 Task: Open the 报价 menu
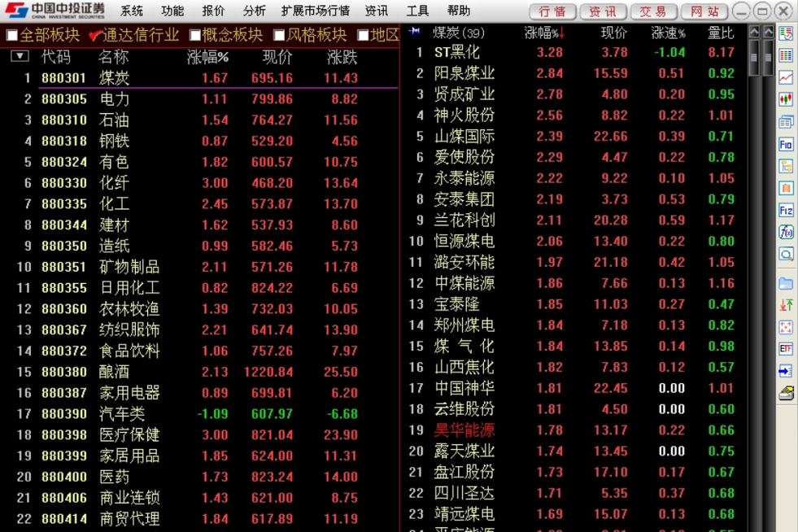(213, 11)
